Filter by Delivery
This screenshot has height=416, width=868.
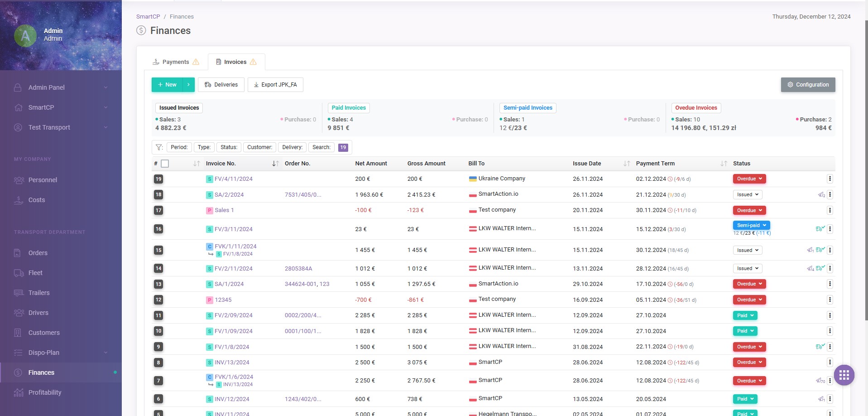[x=292, y=147]
